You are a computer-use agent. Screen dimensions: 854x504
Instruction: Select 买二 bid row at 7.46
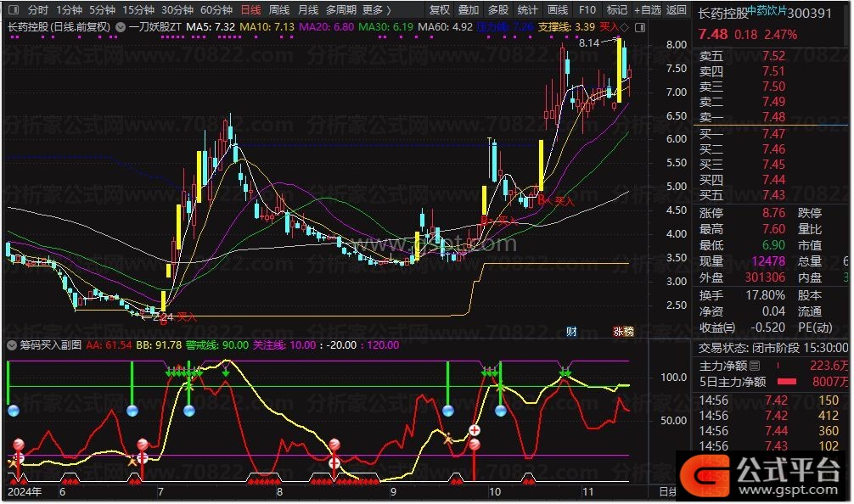point(771,149)
